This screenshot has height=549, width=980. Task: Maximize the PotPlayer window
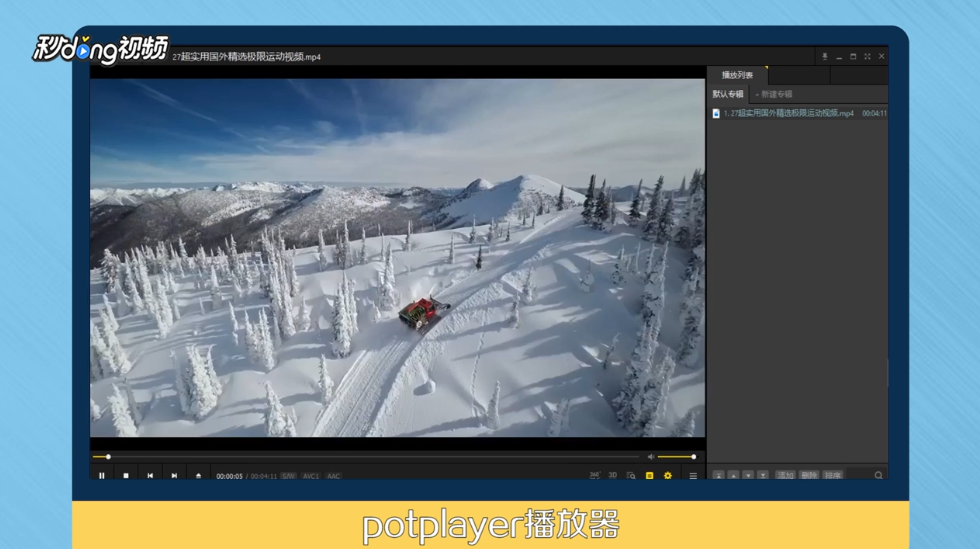(x=853, y=56)
